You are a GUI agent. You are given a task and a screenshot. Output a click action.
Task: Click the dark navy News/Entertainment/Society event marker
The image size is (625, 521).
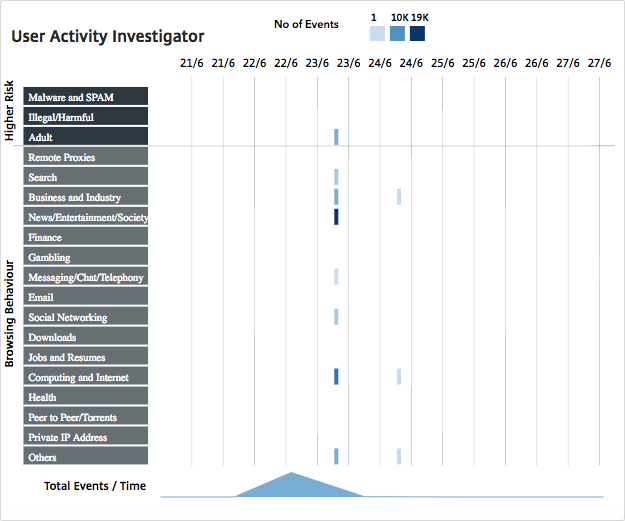click(x=336, y=217)
